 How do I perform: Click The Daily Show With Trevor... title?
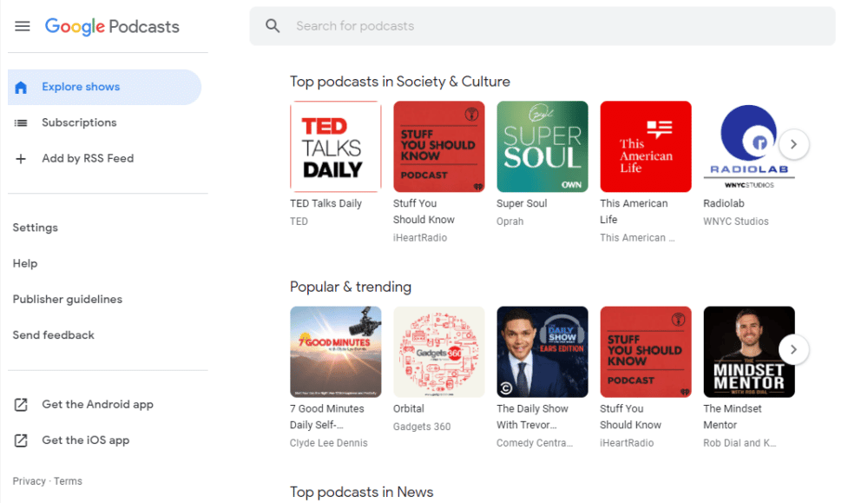pos(533,417)
